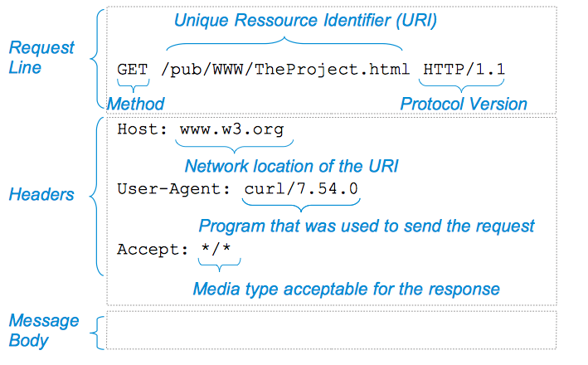Image resolution: width=588 pixels, height=365 pixels.
Task: Click the HTTP/1.1 protocol text
Action: pyautogui.click(x=464, y=70)
